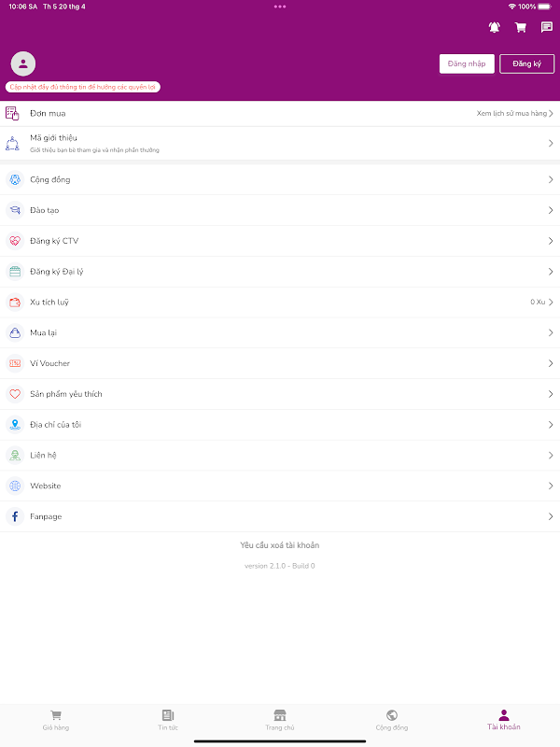This screenshot has width=560, height=747.
Task: Expand the Website chevron
Action: pos(551,486)
